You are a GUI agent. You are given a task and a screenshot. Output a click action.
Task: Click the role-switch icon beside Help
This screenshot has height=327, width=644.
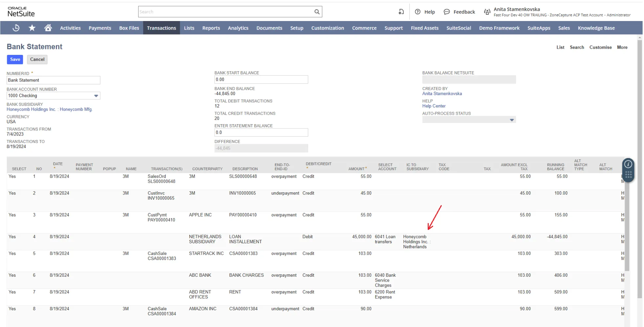[401, 12]
